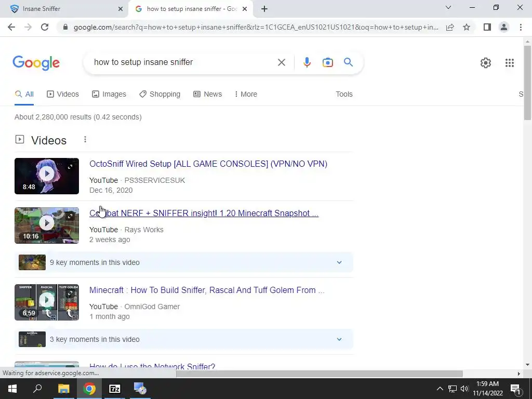Open the Chrome side panel
The image size is (532, 399).
(x=487, y=27)
